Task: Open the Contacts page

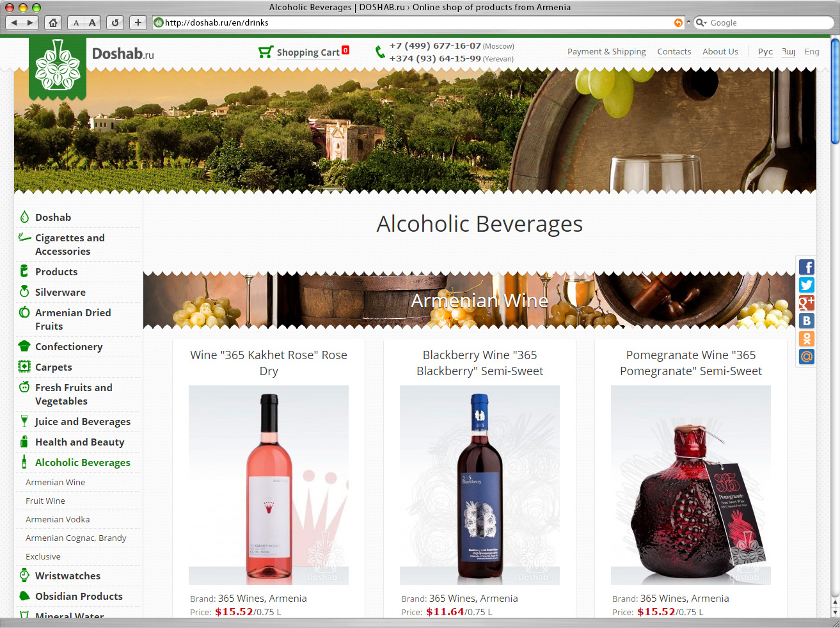Action: coord(674,52)
